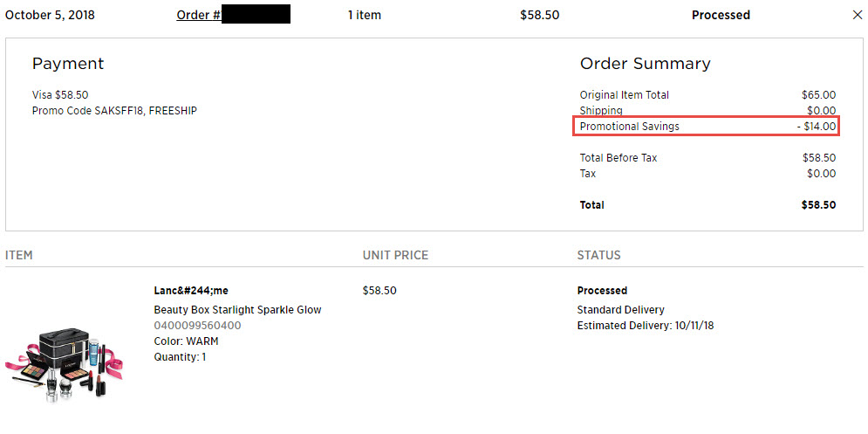Click the Order Summary heading
The width and height of the screenshot is (868, 434).
[x=645, y=64]
